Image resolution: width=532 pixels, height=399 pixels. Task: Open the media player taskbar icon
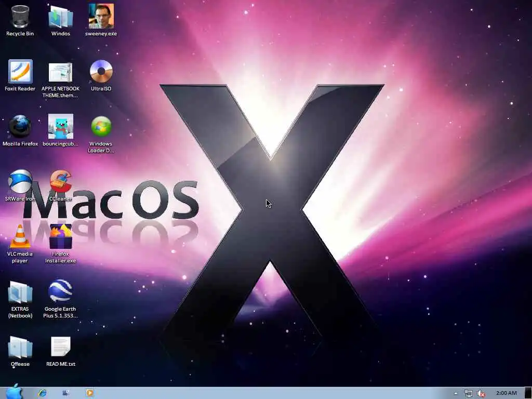pos(89,393)
